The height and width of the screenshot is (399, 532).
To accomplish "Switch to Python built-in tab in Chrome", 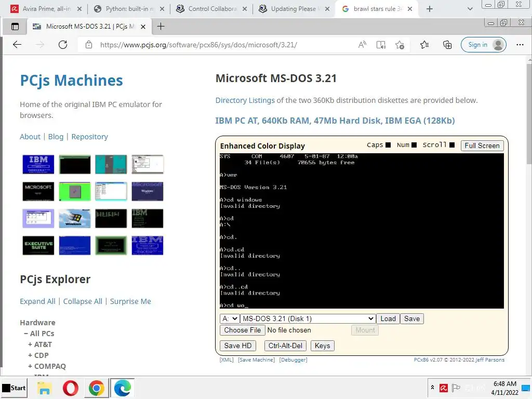I will tap(129, 9).
